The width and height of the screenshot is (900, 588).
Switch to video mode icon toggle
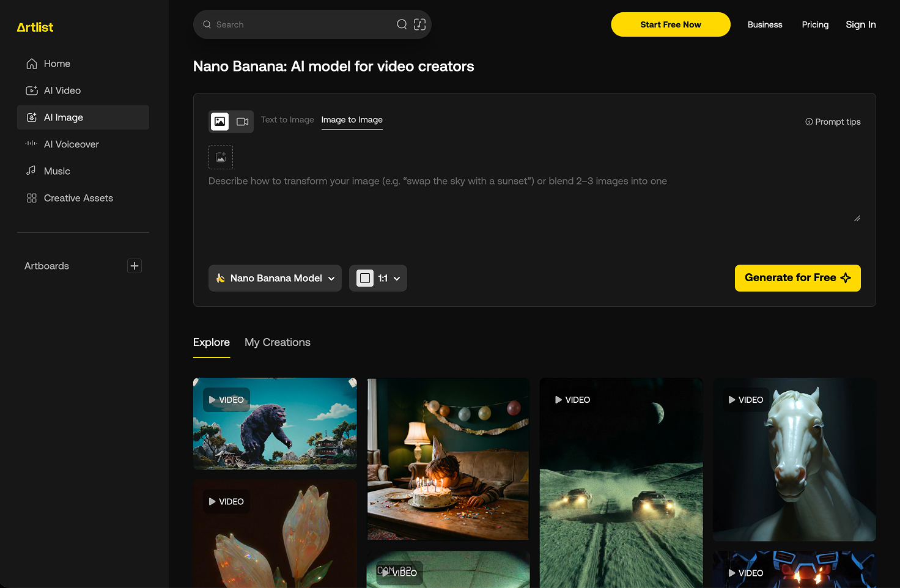tap(242, 122)
